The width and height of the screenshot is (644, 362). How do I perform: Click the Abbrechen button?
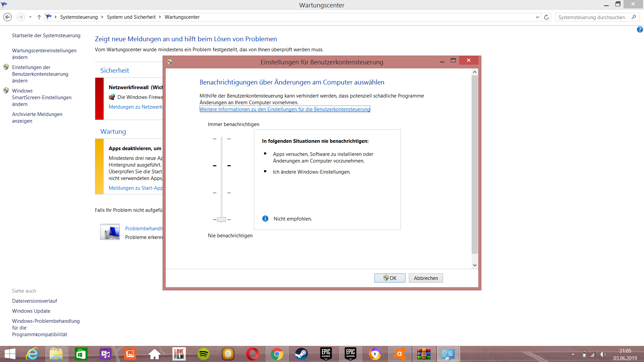click(426, 278)
